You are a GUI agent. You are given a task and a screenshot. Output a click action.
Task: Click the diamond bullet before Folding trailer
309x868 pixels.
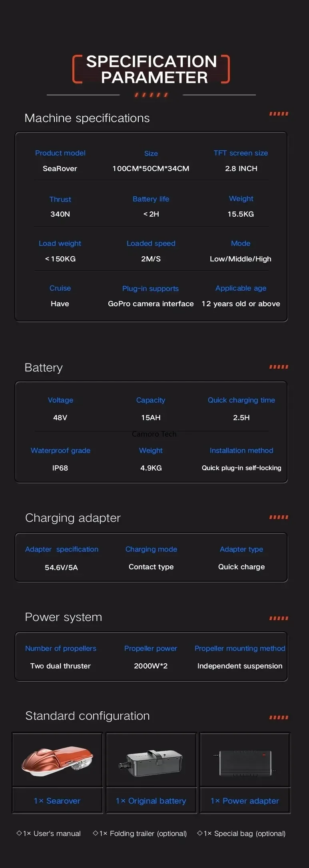click(95, 833)
